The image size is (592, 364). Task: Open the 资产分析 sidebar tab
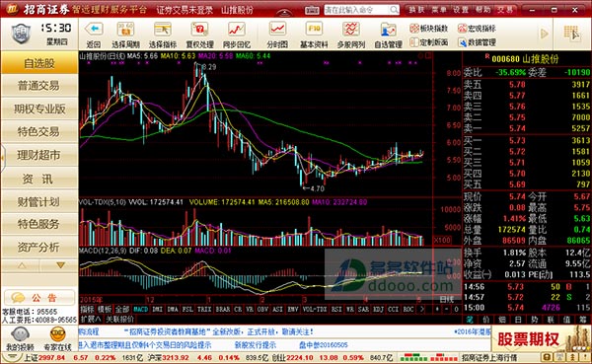[x=39, y=248]
